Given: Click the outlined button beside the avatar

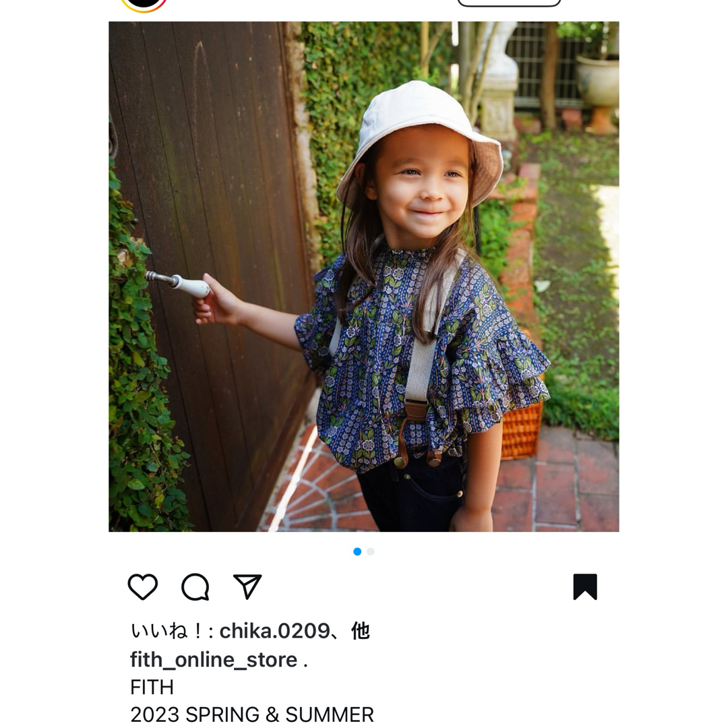Looking at the screenshot, I should 510,3.
